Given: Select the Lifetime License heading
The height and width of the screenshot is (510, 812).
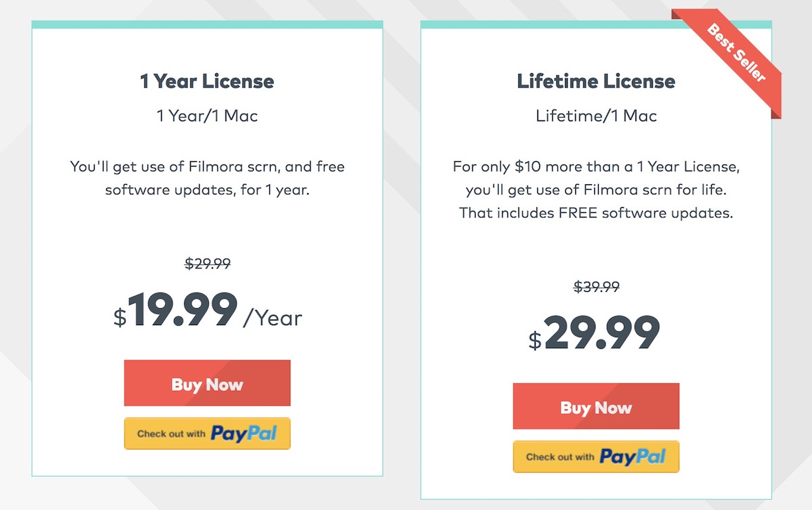Looking at the screenshot, I should click(596, 82).
